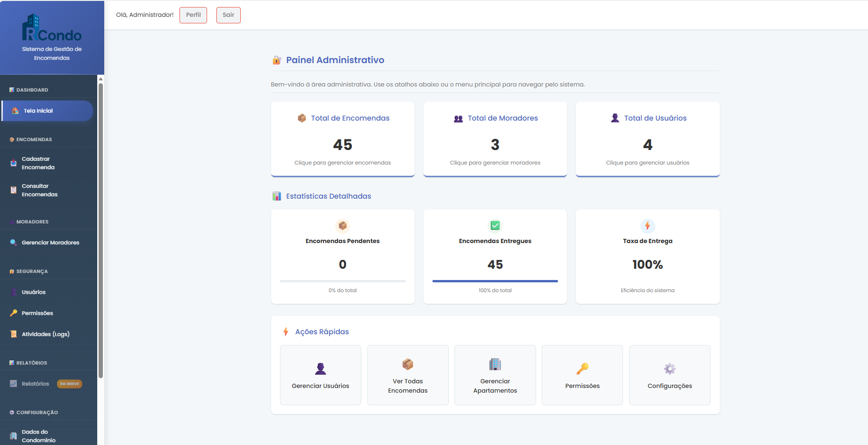The width and height of the screenshot is (868, 445).
Task: Open the Perfil button
Action: (193, 15)
